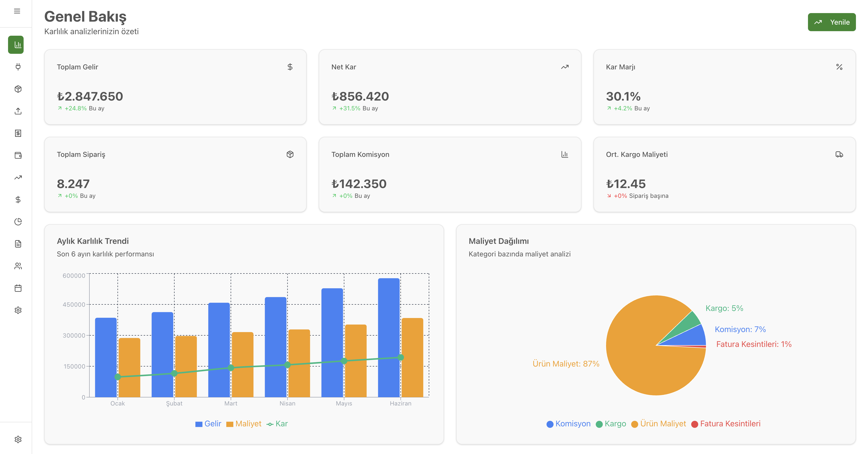This screenshot has height=454, width=868.
Task: Toggle the Gelir series in the trend chart legend
Action: (x=208, y=424)
